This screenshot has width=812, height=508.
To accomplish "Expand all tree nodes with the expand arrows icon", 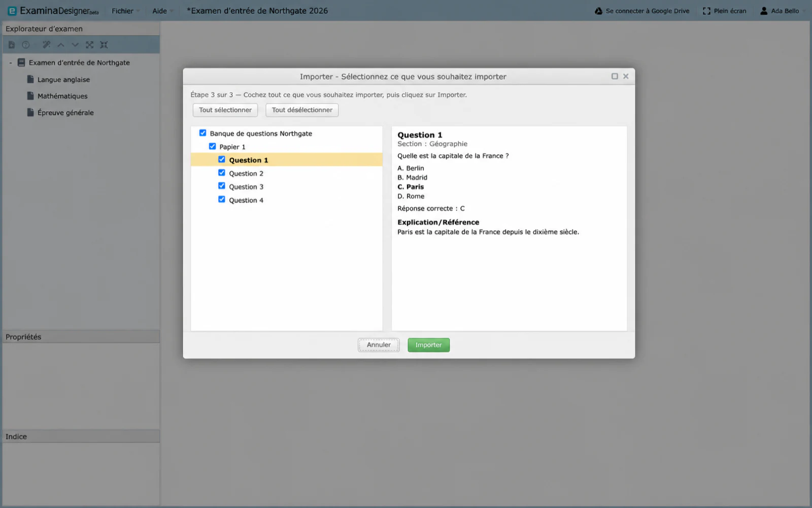I will point(89,45).
